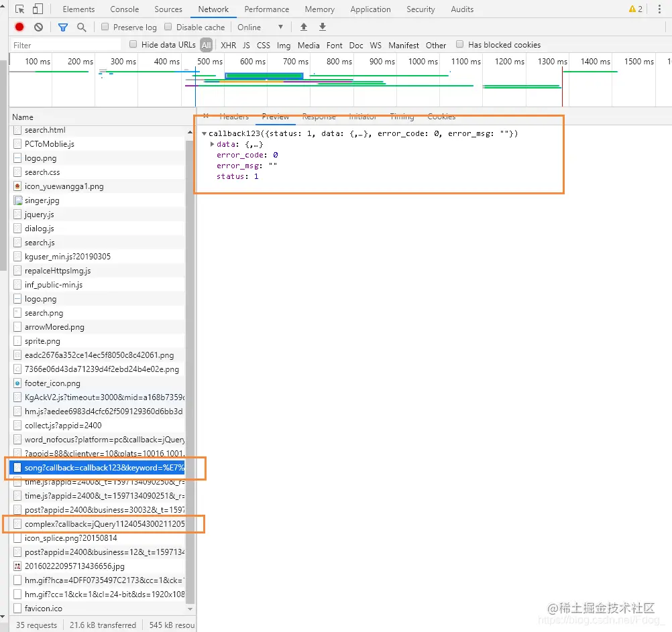
Task: Open the warnings count indicator
Action: pyautogui.click(x=636, y=9)
